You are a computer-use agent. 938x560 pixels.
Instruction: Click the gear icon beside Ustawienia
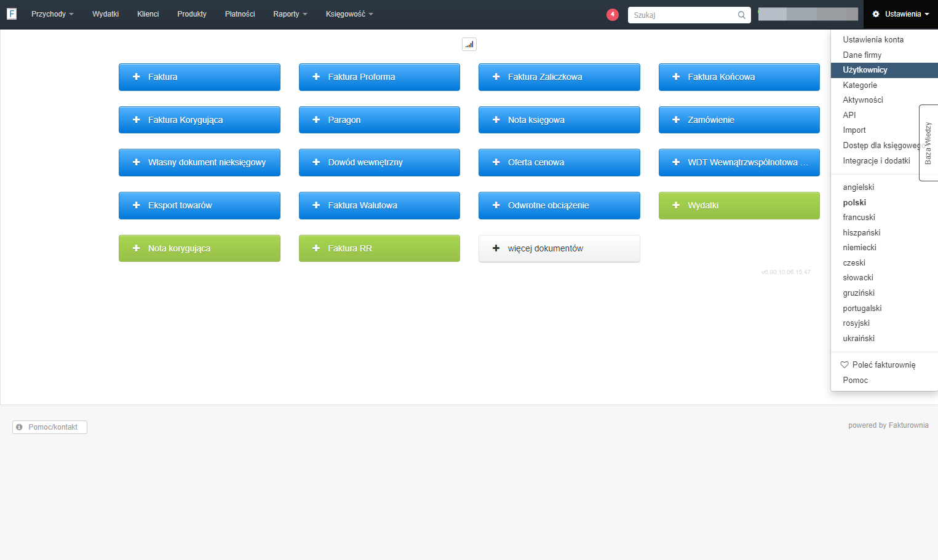point(876,14)
